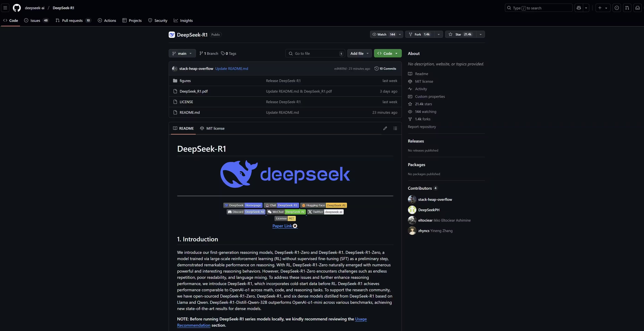Expand the Fork options dropdown arrow

(439, 34)
